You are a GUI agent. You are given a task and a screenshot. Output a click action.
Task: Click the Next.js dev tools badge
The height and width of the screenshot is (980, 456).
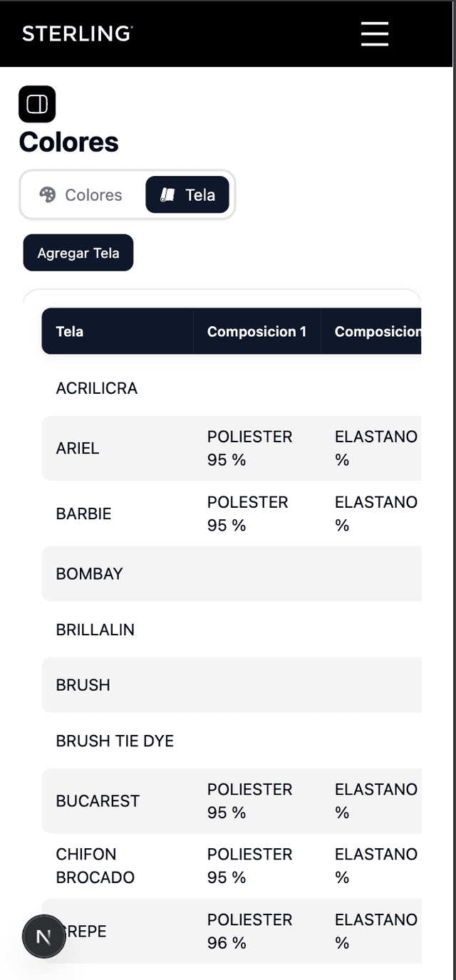click(x=43, y=937)
